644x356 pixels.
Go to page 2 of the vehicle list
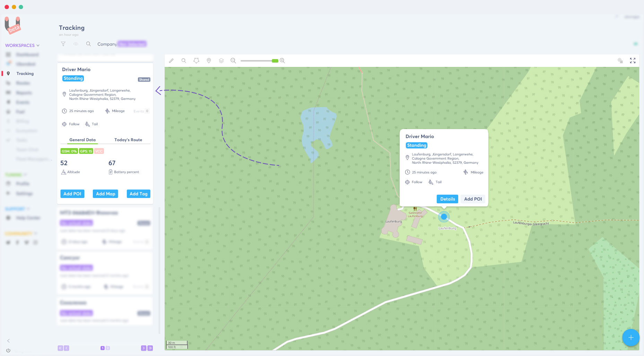[x=108, y=348]
